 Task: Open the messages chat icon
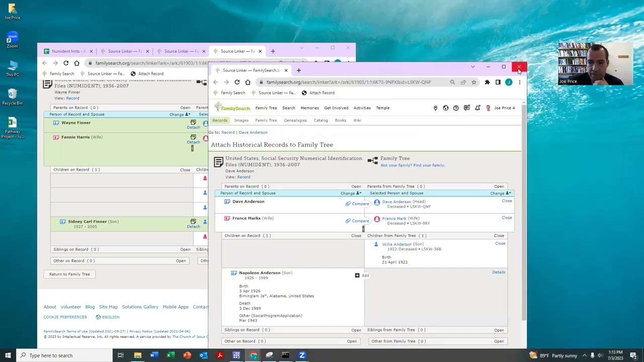(x=467, y=108)
